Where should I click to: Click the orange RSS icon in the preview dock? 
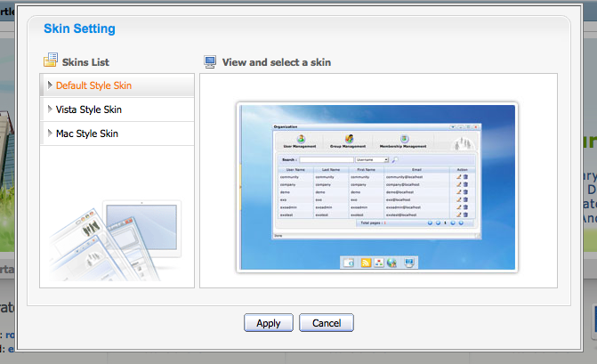pos(364,262)
